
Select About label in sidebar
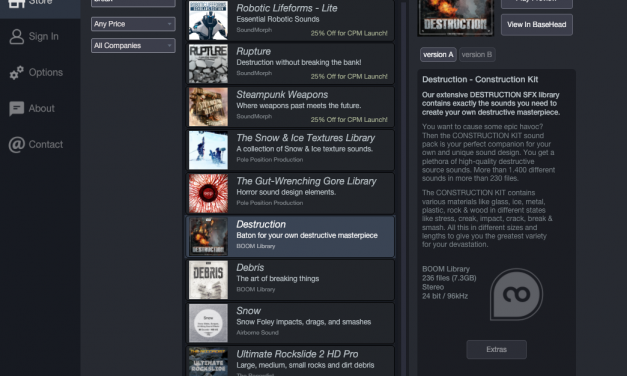click(42, 108)
